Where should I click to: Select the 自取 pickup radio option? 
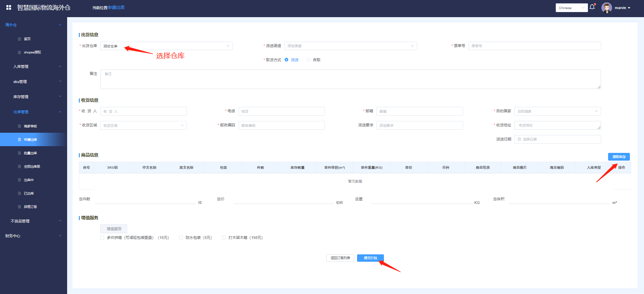[308, 60]
